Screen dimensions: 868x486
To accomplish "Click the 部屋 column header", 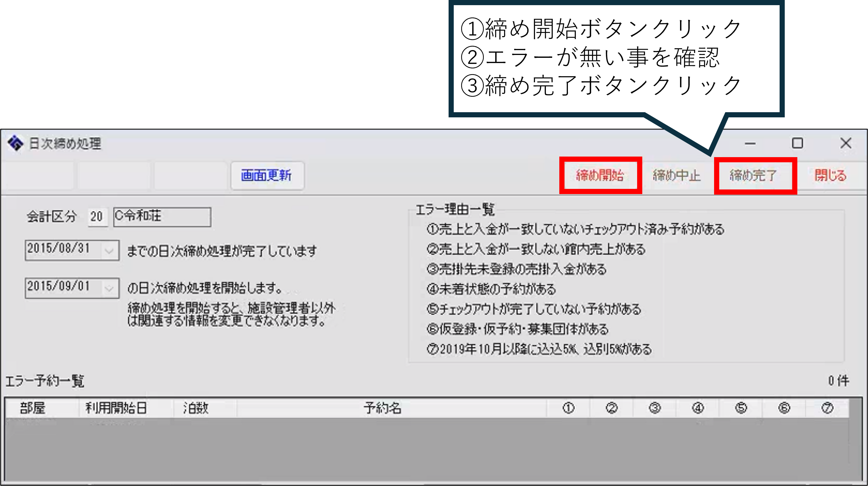I will [x=33, y=408].
